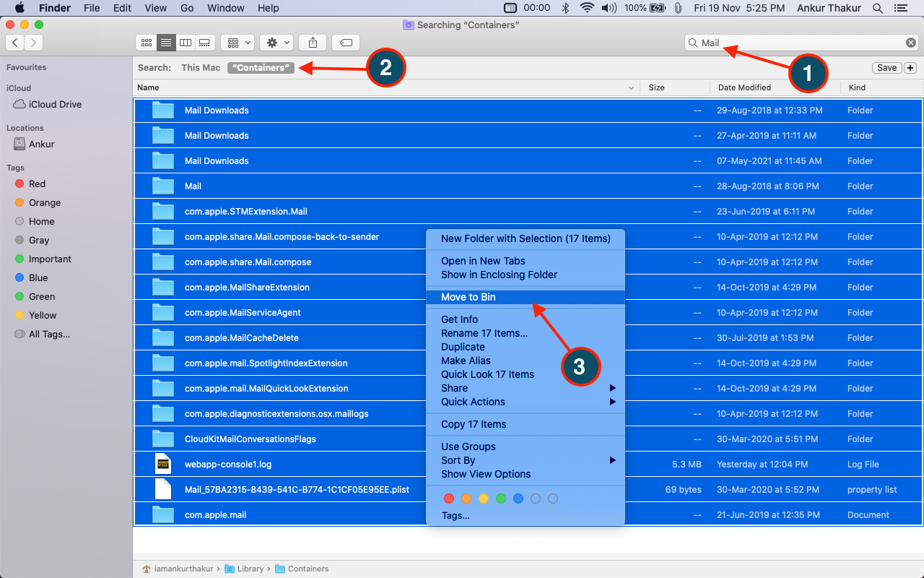The width and height of the screenshot is (924, 578).
Task: Expand the Quick Actions submenu
Action: (526, 402)
